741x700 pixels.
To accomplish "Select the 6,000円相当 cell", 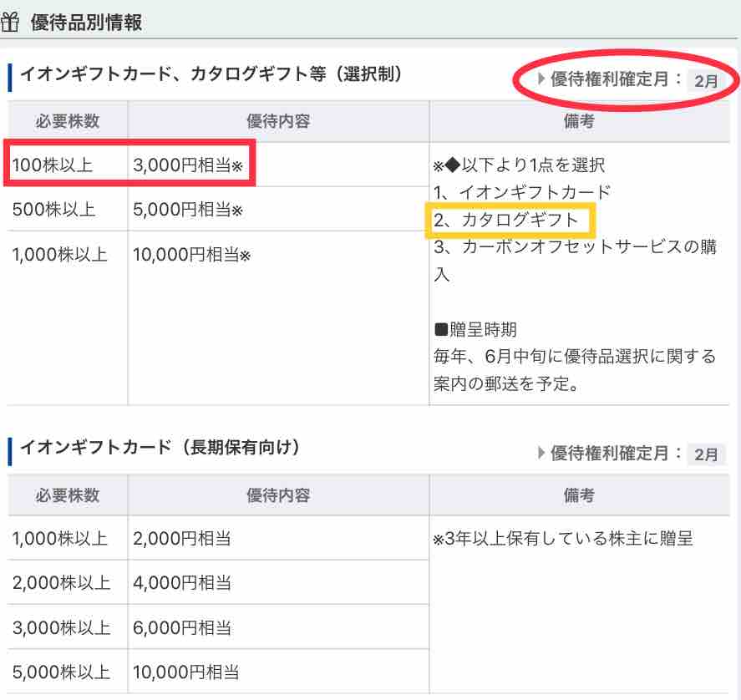I will (x=278, y=627).
